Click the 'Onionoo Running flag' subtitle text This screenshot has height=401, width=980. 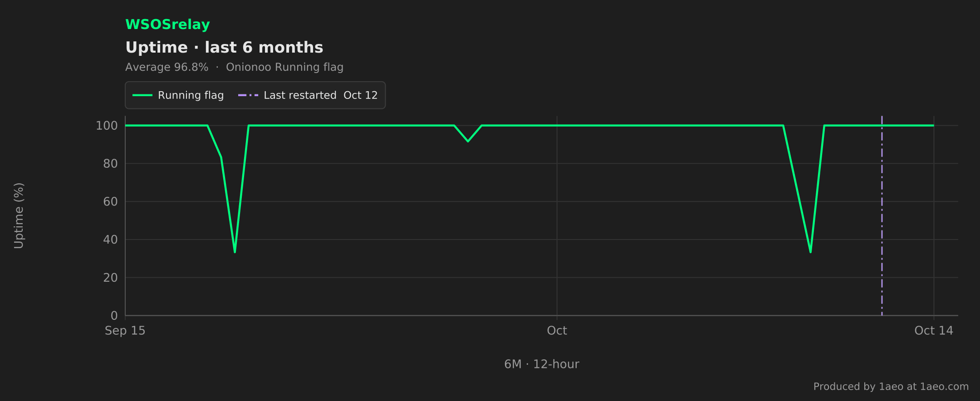click(x=284, y=67)
